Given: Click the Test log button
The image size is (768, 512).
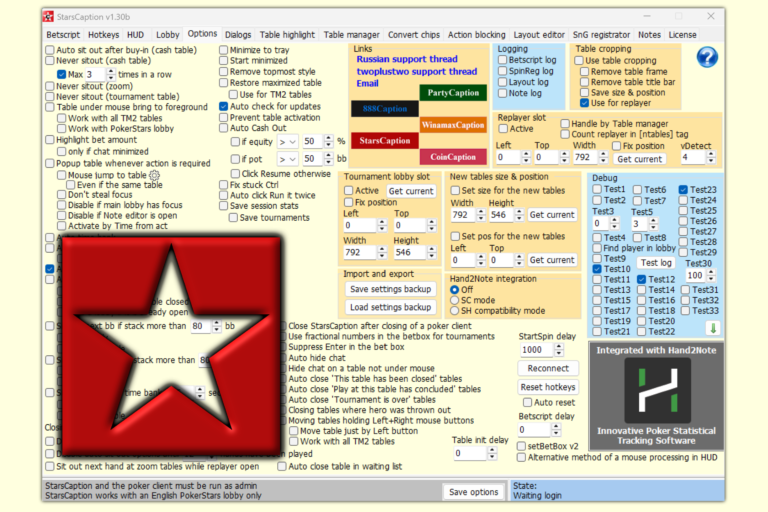Looking at the screenshot, I should (656, 263).
